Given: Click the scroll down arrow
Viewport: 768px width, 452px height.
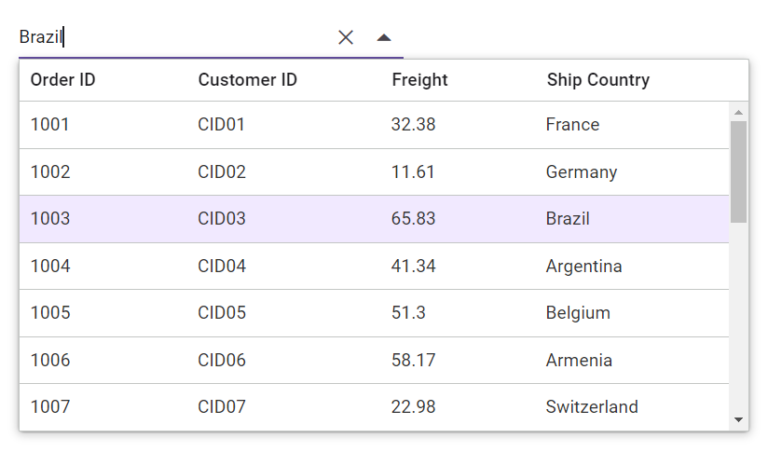Looking at the screenshot, I should [739, 420].
